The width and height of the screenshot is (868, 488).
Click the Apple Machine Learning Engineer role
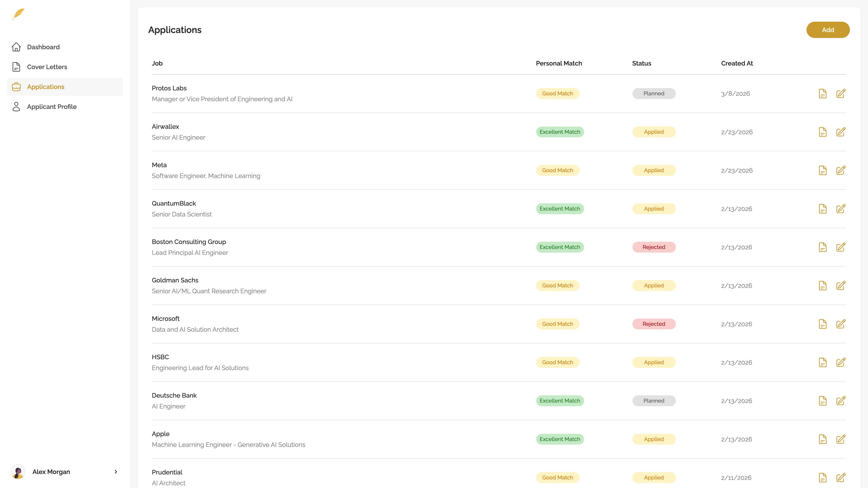(x=229, y=445)
